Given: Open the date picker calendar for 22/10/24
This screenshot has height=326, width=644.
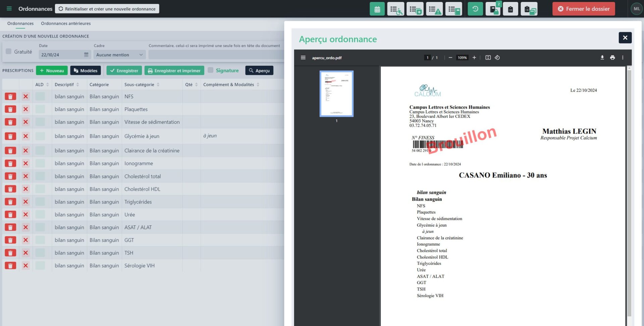Looking at the screenshot, I should [86, 55].
